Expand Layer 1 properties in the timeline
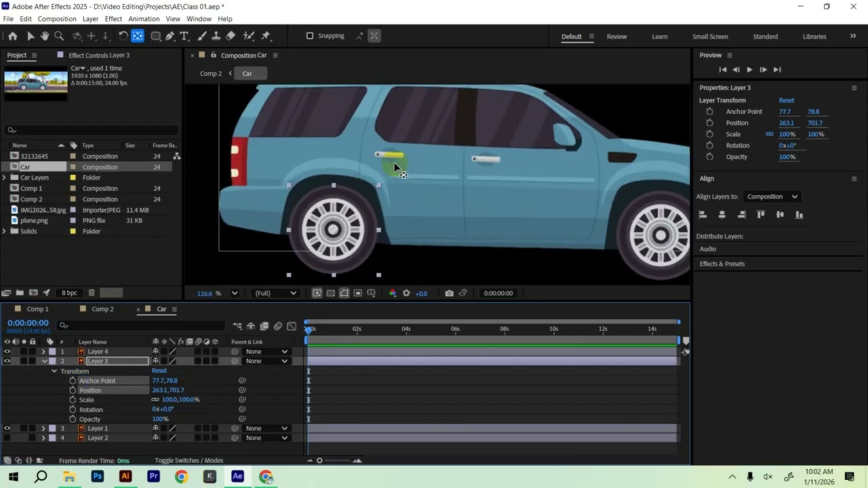The height and width of the screenshot is (488, 868). tap(43, 428)
